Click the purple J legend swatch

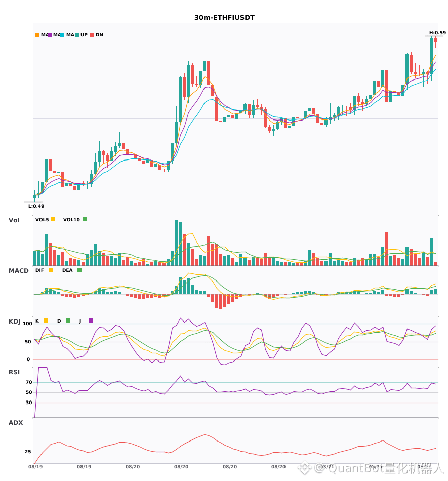[91, 320]
